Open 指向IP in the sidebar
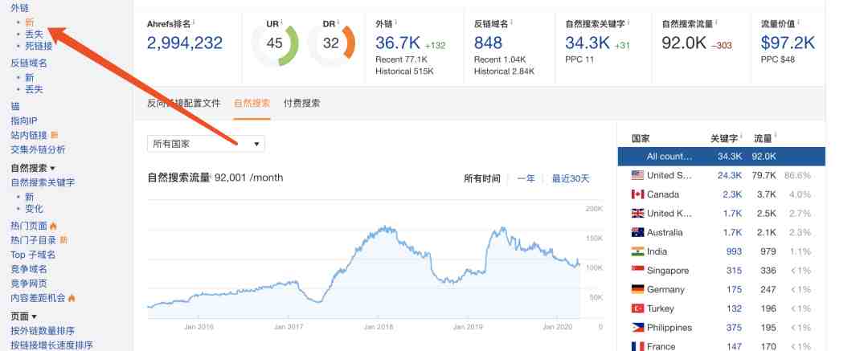The height and width of the screenshot is (351, 868). click(x=24, y=120)
